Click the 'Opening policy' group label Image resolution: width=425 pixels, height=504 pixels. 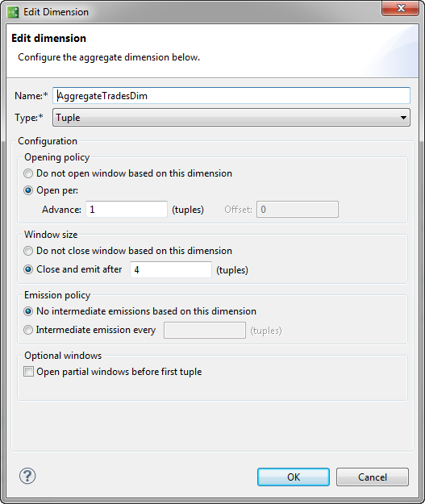coord(57,157)
